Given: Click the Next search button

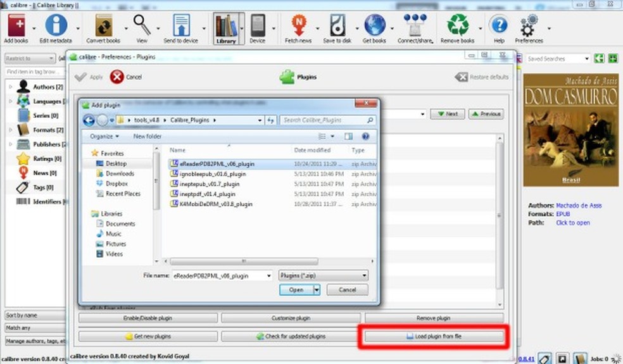Looking at the screenshot, I should click(x=448, y=114).
